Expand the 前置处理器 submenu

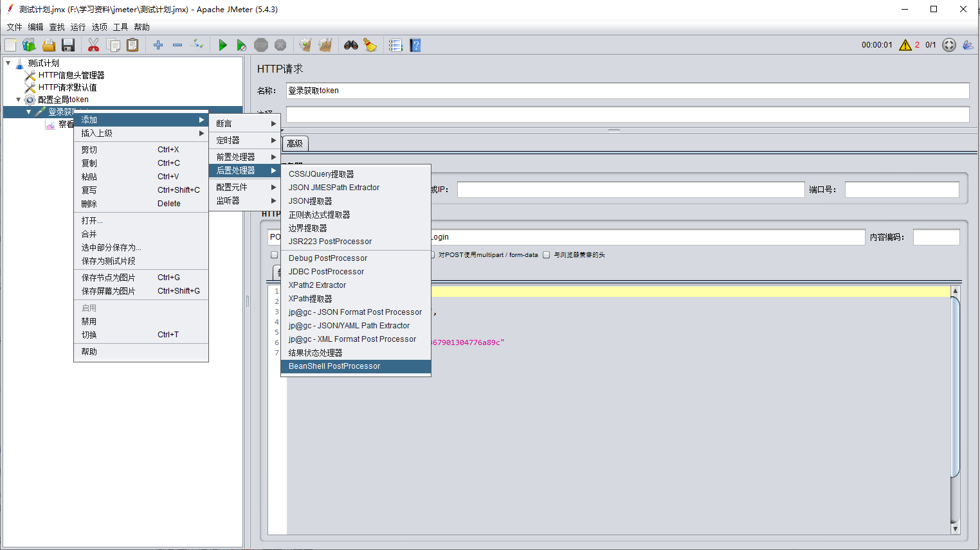(246, 157)
